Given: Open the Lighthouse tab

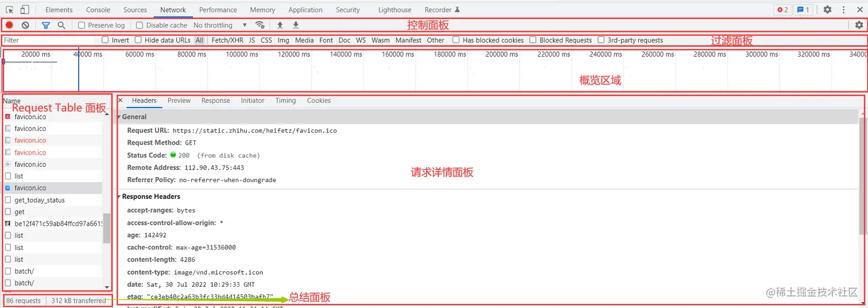Looking at the screenshot, I should (x=395, y=10).
